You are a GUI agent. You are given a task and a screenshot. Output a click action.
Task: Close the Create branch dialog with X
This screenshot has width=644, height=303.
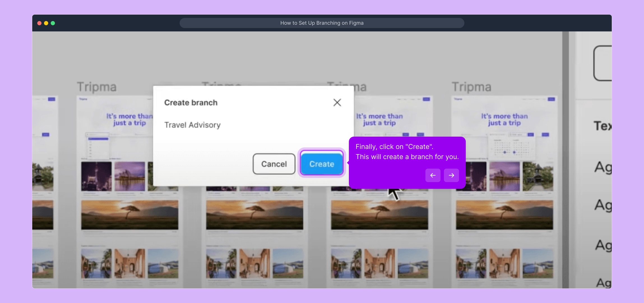337,102
